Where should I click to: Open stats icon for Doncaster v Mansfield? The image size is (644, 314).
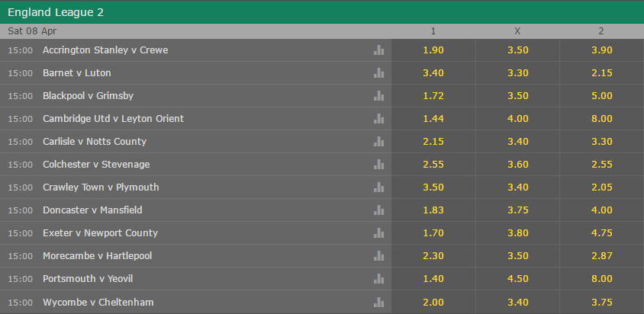378,210
